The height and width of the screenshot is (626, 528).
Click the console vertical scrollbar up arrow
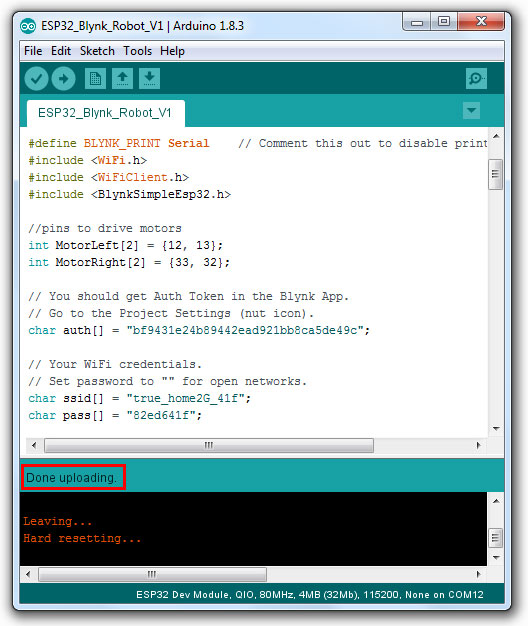tap(496, 501)
